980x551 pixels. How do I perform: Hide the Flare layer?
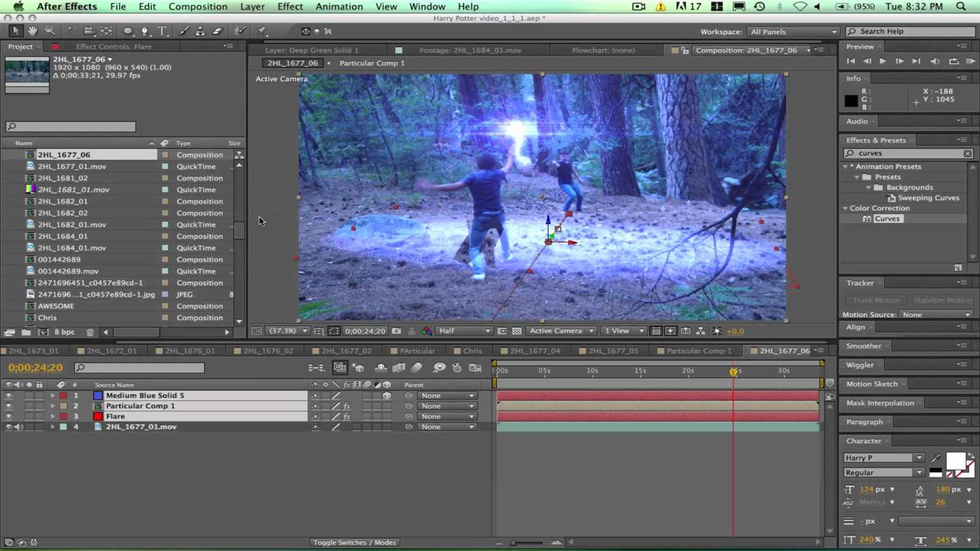(x=9, y=416)
